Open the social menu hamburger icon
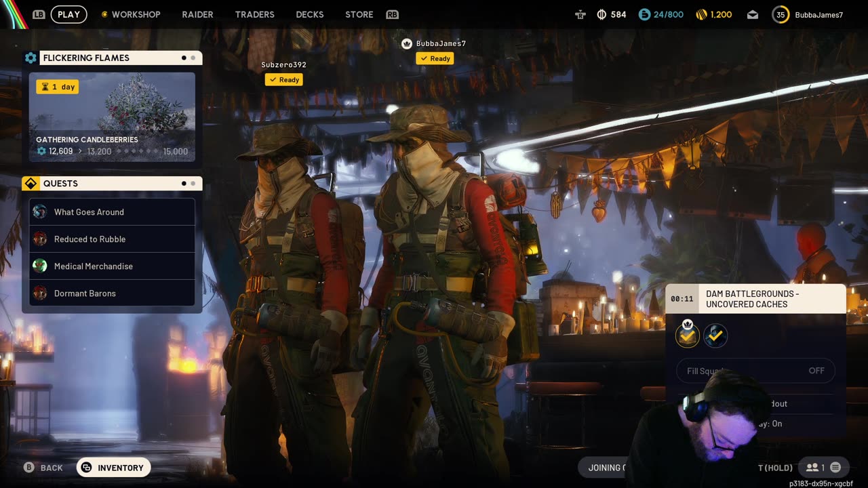The height and width of the screenshot is (488, 868). point(835,468)
